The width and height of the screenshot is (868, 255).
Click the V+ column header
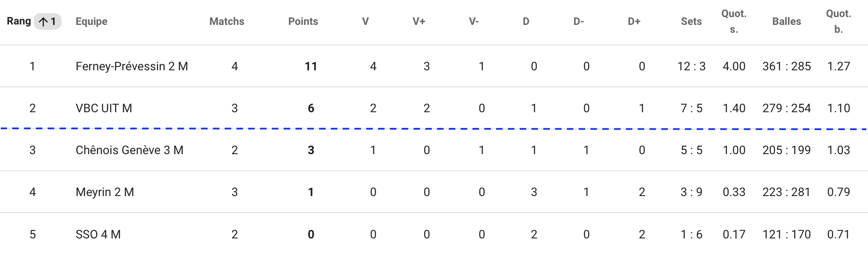pos(419,21)
